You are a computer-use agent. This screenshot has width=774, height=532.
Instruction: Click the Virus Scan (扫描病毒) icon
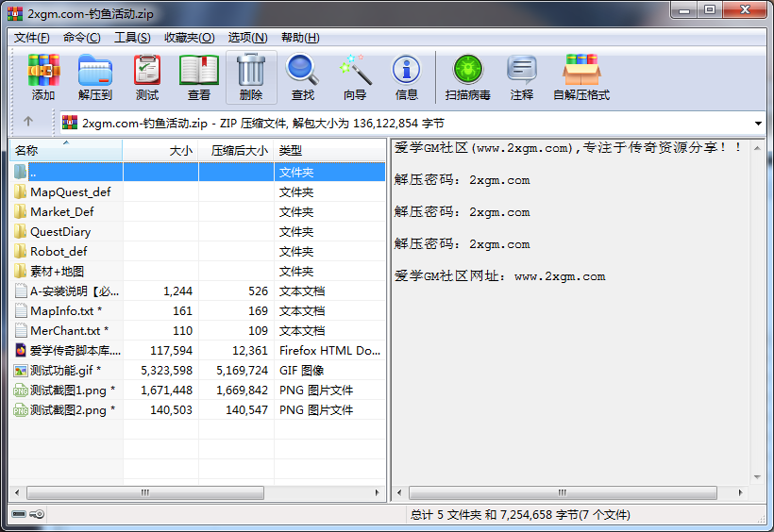click(467, 69)
